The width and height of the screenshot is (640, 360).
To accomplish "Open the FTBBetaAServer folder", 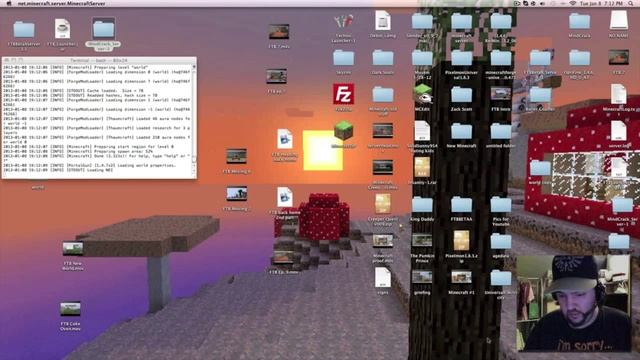I will pyautogui.click(x=24, y=29).
